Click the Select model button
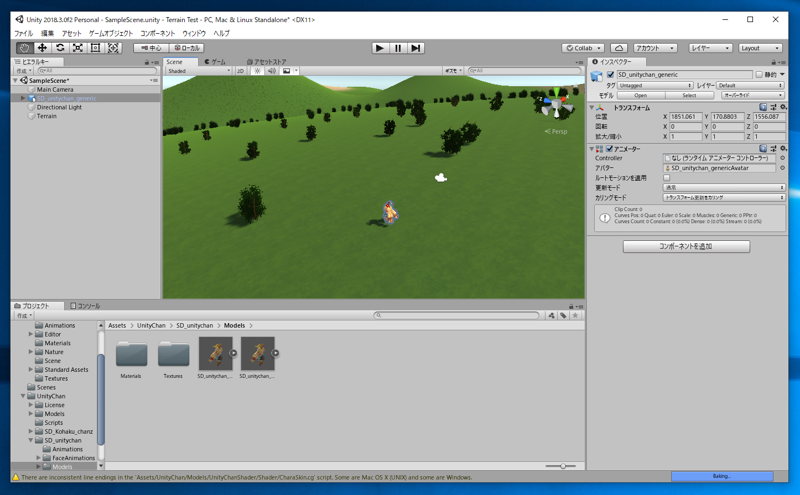The image size is (800, 495). click(x=689, y=95)
